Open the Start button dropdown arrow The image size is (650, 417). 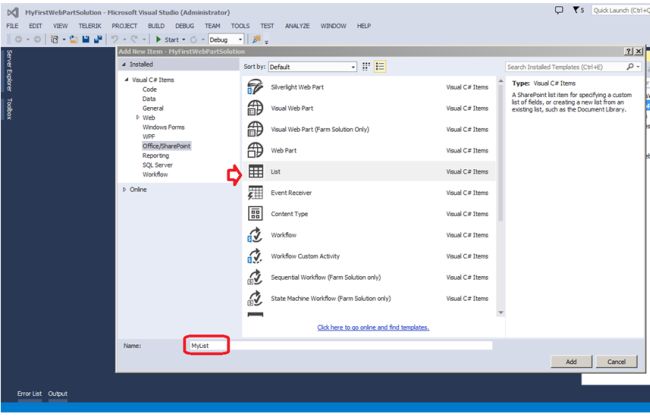click(x=184, y=40)
